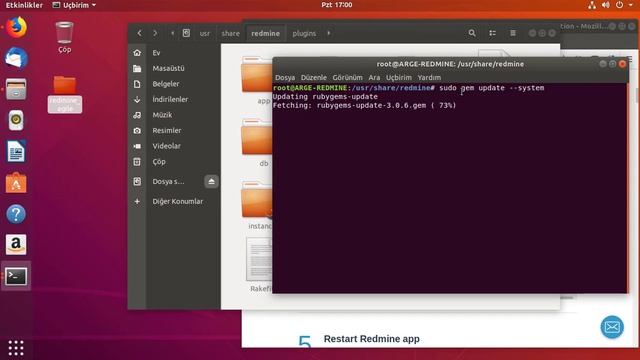This screenshot has width=640, height=360.
Task: Switch file manager to list view
Action: 492,33
